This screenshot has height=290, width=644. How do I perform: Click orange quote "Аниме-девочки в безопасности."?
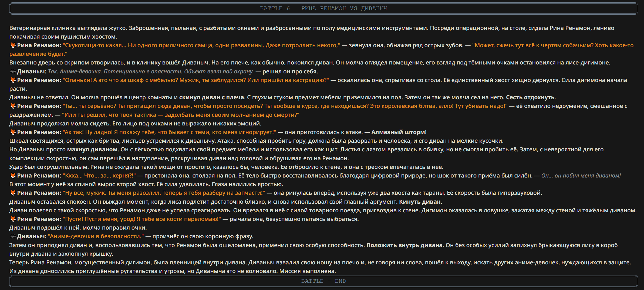coord(96,236)
